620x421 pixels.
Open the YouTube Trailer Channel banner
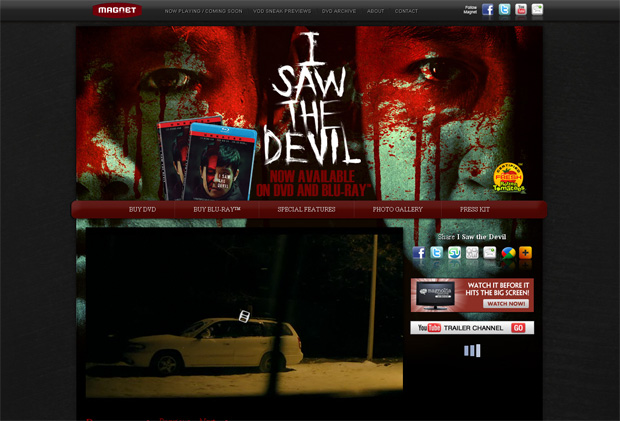coord(472,328)
